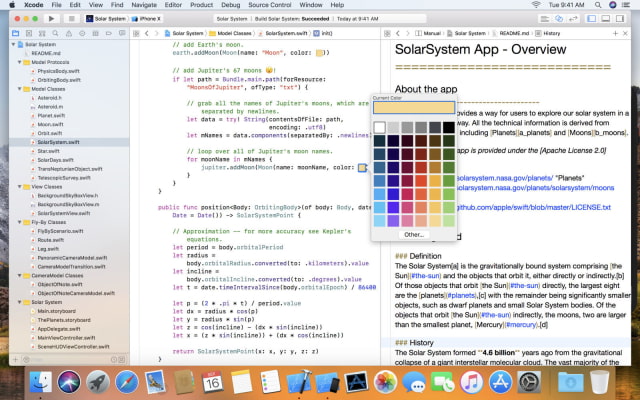Select Planet.swift in the project navigator
Screen dimensions: 640x400
click(x=51, y=115)
